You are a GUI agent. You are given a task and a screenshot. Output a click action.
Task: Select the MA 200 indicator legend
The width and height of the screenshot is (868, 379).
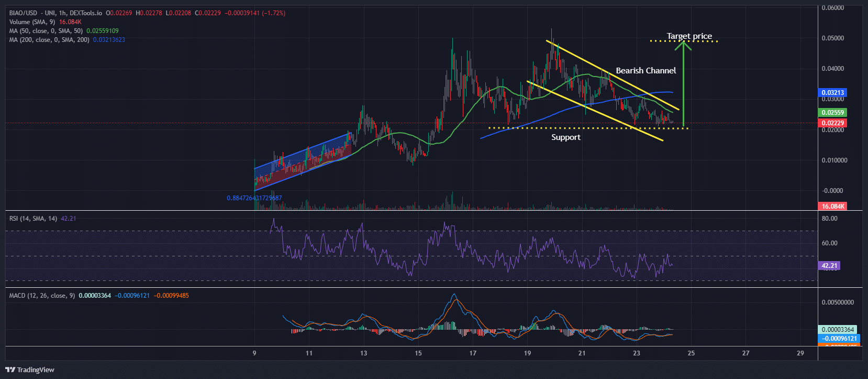[49, 40]
